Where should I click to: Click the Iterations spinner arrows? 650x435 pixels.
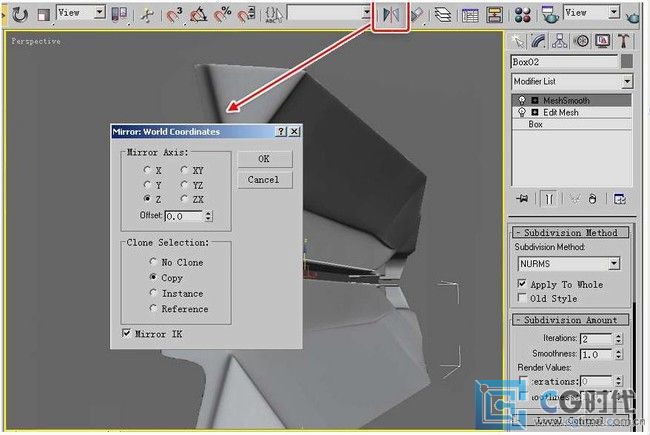618,339
